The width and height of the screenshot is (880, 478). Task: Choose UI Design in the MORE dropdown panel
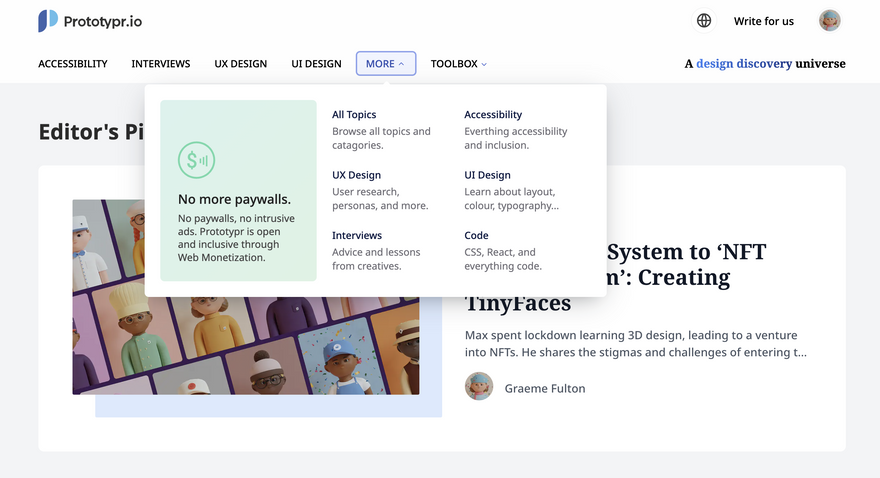(487, 175)
